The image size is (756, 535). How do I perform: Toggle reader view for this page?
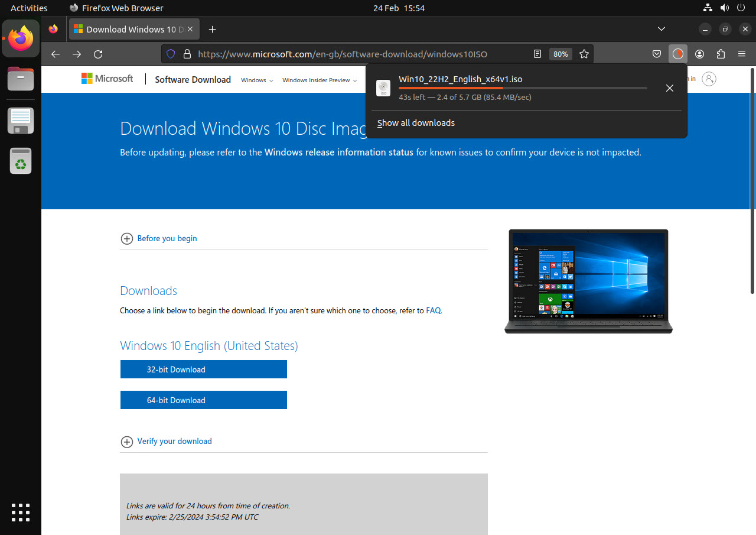pos(537,54)
